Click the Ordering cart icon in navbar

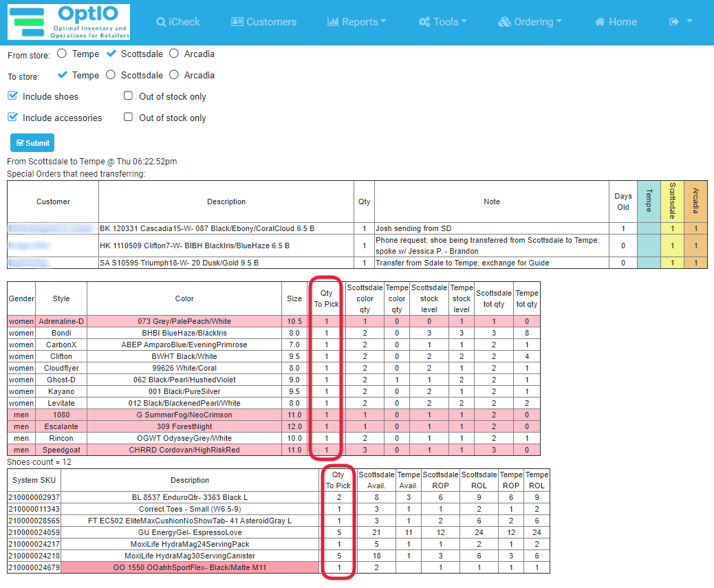tap(504, 21)
